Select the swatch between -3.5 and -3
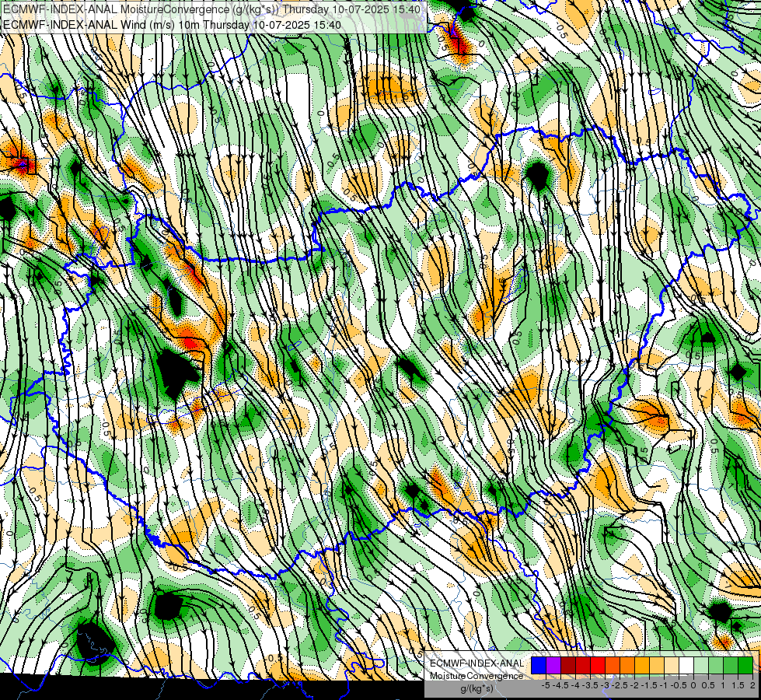761x700 pixels. point(598,665)
